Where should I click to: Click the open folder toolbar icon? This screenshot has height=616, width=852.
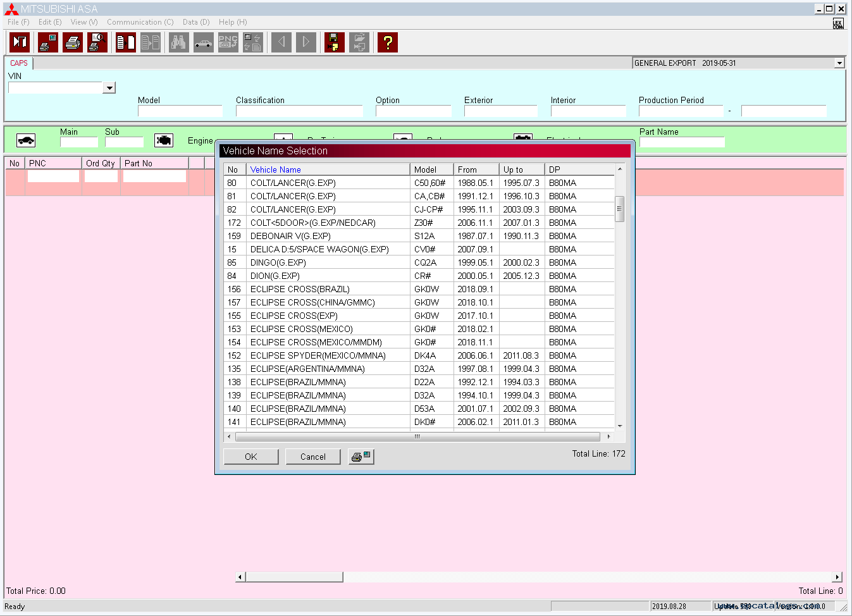[x=359, y=42]
